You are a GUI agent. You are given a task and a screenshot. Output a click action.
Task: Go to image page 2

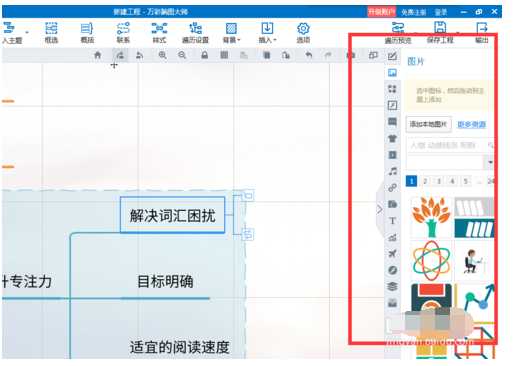point(425,181)
